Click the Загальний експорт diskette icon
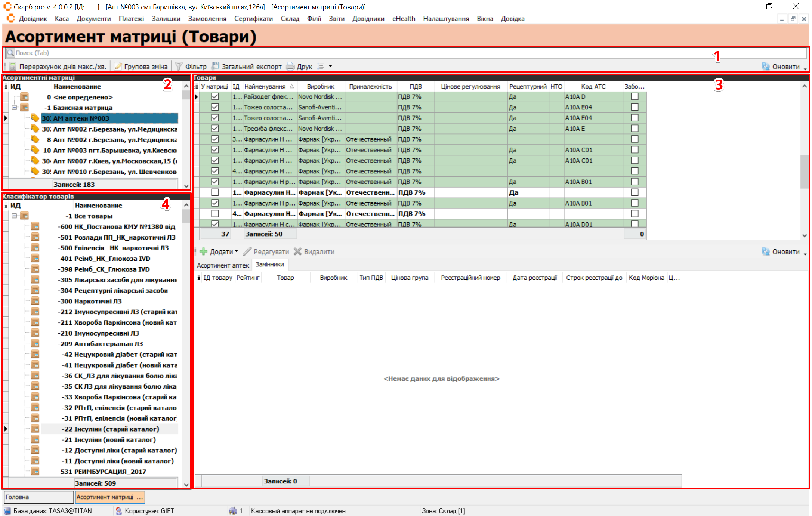The height and width of the screenshot is (516, 812). coord(215,66)
